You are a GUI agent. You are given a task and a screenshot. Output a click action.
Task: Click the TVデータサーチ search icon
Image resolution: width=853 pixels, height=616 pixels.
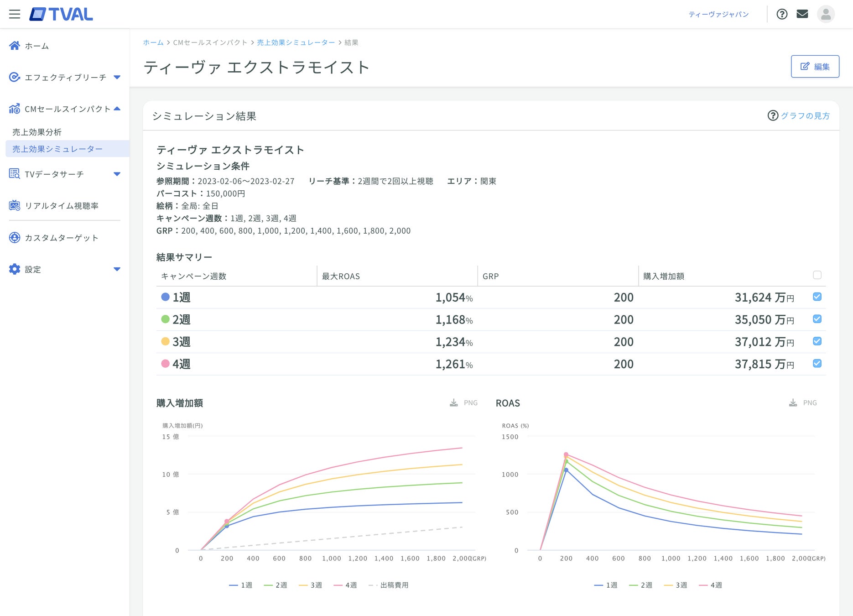15,174
